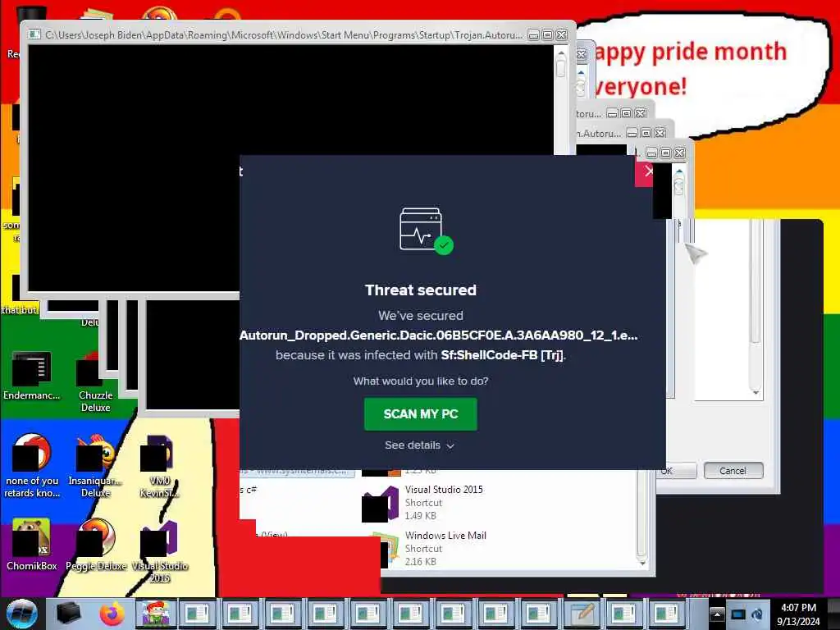The width and height of the screenshot is (840, 630).
Task: Click Cancel in the dialog behind the popup
Action: [x=733, y=470]
